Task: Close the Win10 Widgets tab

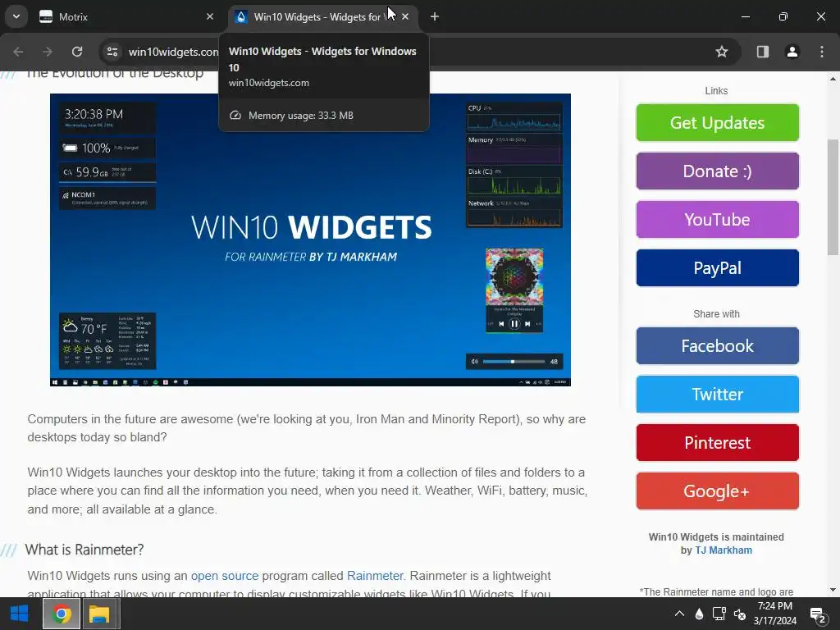Action: click(405, 16)
